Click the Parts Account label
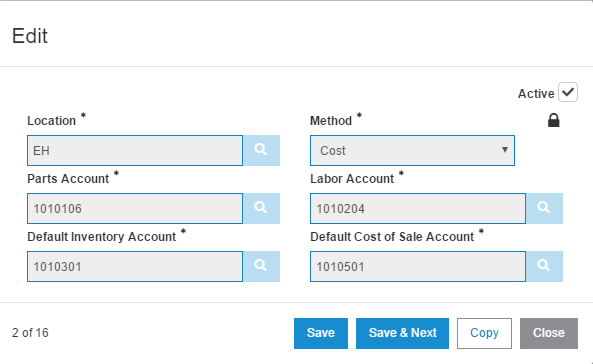 68,178
